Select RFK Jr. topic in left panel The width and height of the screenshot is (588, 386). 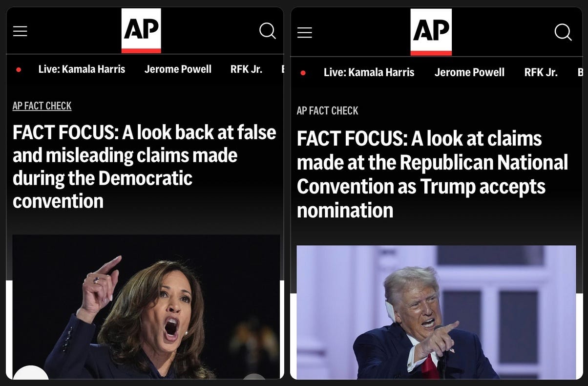(x=246, y=69)
